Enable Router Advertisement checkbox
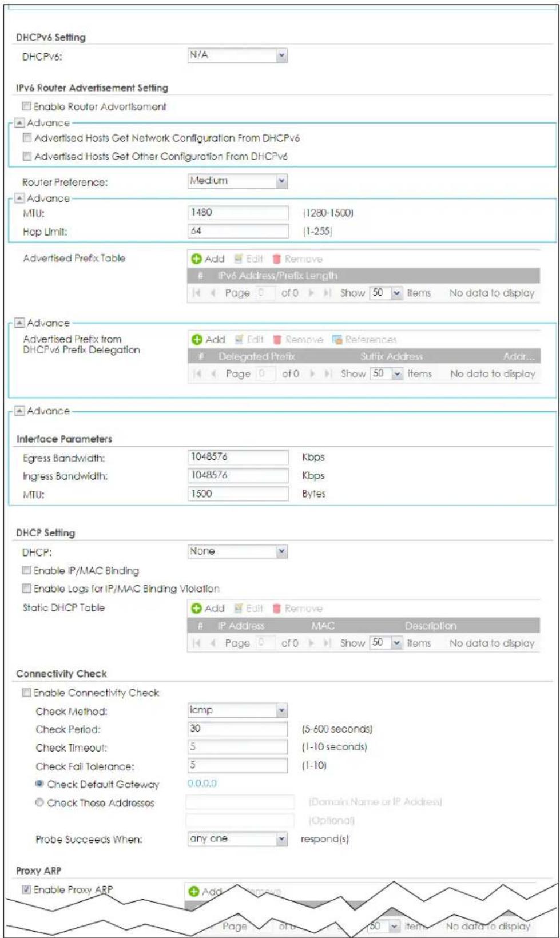This screenshot has width=560, height=938. pos(26,106)
